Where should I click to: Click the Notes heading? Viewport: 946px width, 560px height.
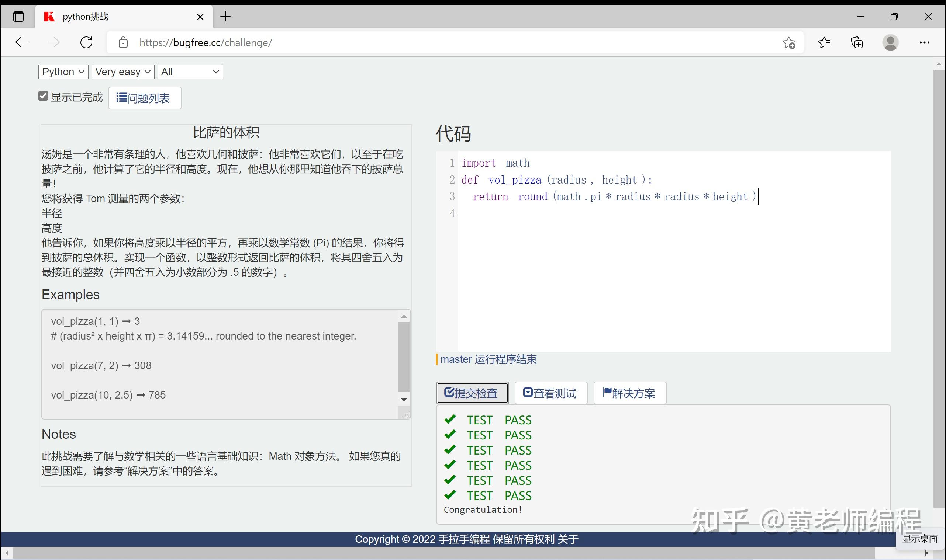(59, 434)
